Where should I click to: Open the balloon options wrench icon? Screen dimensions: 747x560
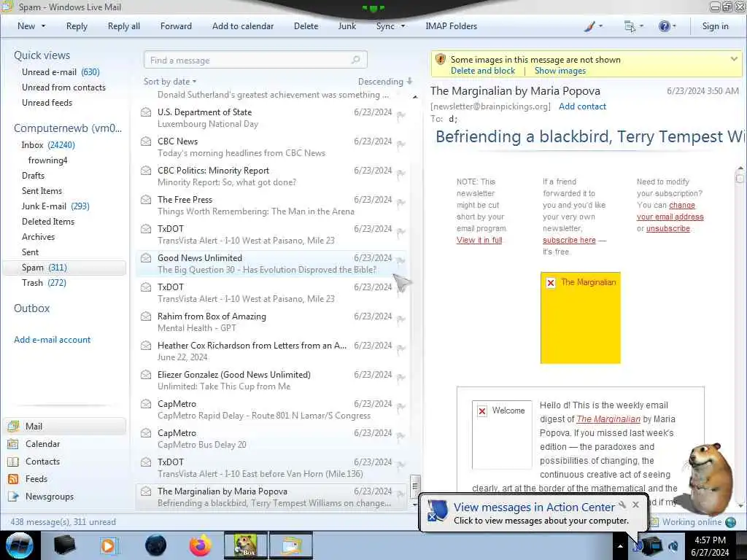622,505
